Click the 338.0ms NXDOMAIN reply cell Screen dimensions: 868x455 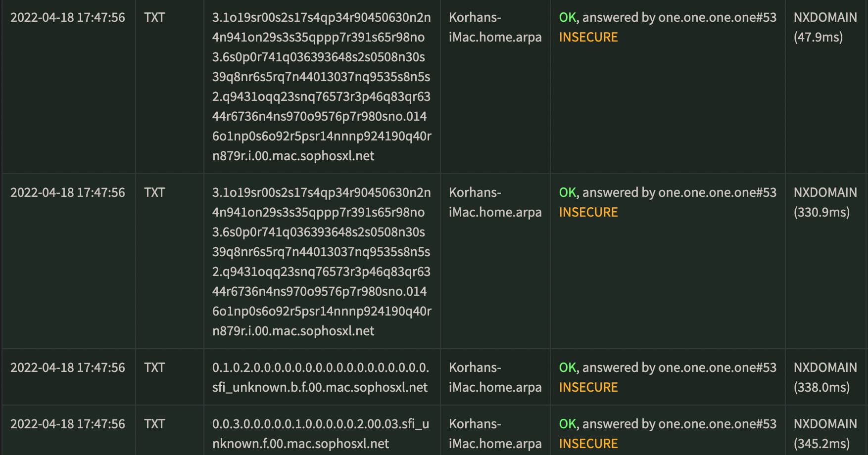[x=825, y=377]
